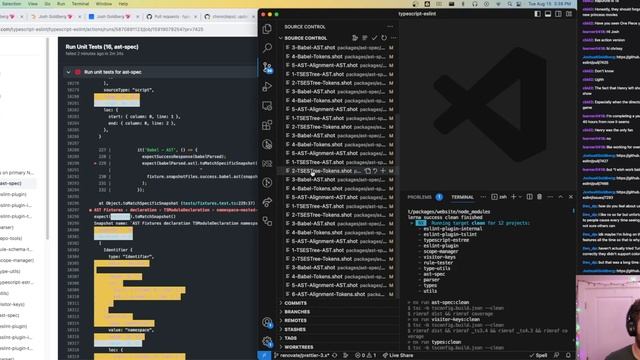Collapse the SOURCE CONTROL section
Screen dimensions: 640x360
click(x=281, y=38)
